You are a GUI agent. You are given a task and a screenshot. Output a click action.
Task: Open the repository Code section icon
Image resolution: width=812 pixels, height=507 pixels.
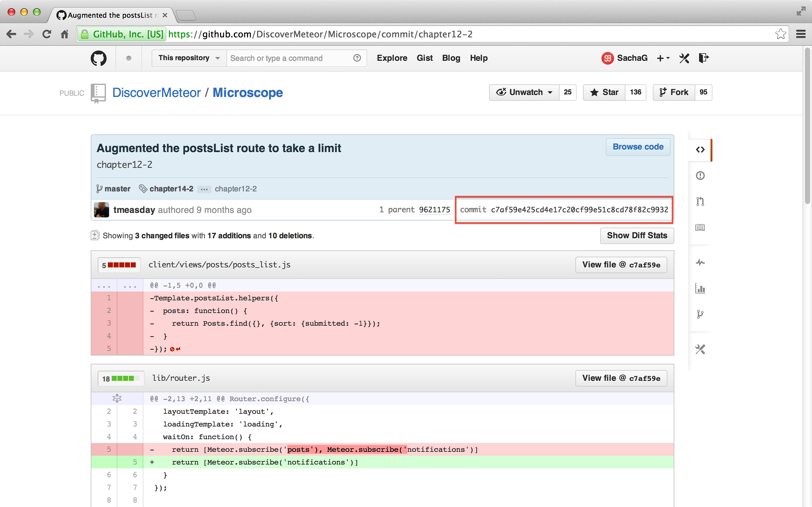(700, 150)
